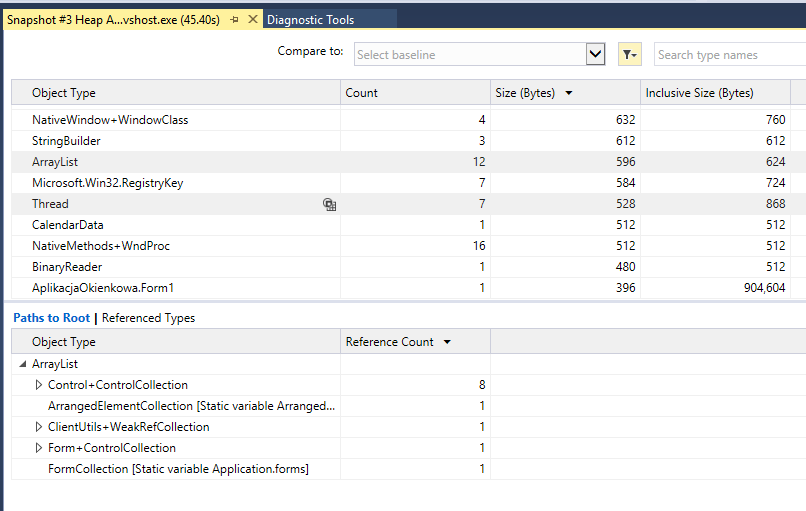
Task: Open the Referenced Types view
Action: point(148,318)
